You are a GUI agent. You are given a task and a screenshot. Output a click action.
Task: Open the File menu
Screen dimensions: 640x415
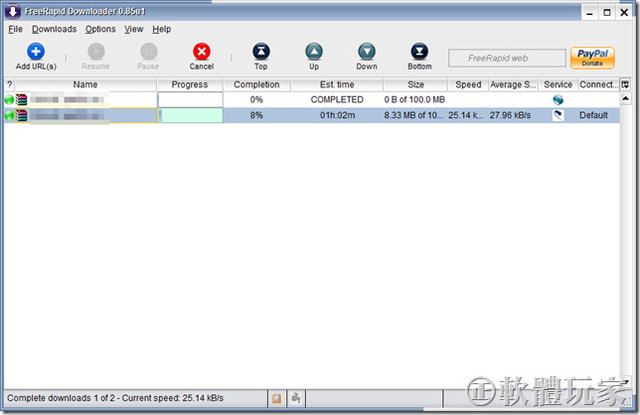point(16,29)
